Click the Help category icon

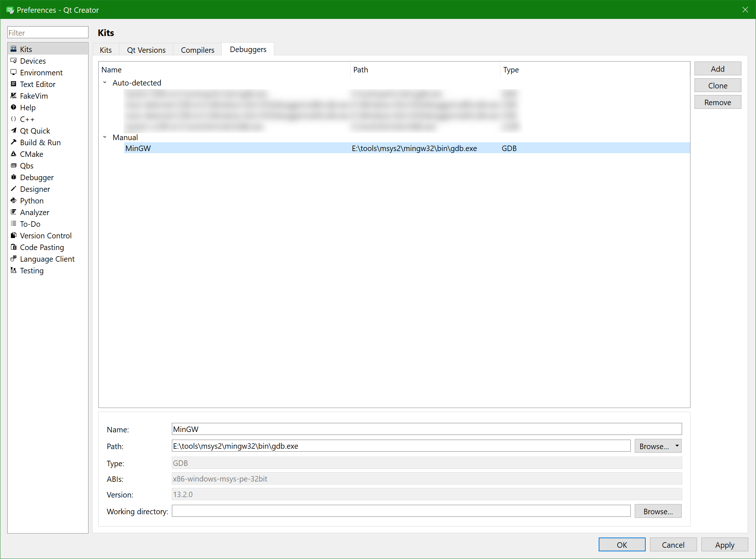click(x=13, y=107)
